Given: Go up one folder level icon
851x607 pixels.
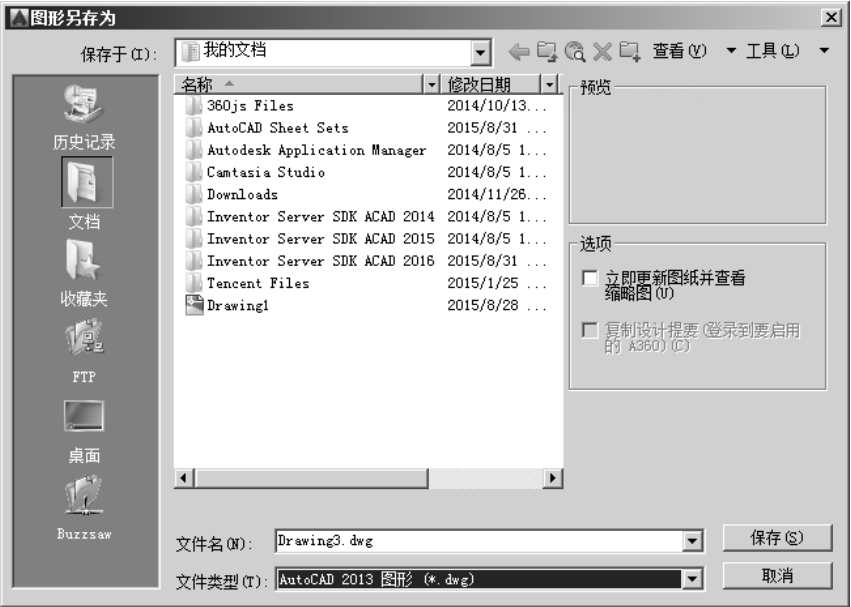Looking at the screenshot, I should tap(547, 52).
